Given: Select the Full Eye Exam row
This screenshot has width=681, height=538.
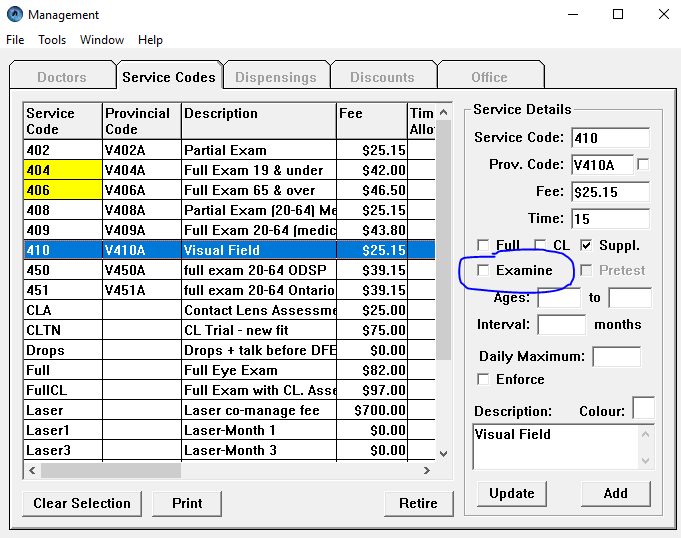Looking at the screenshot, I should (229, 370).
